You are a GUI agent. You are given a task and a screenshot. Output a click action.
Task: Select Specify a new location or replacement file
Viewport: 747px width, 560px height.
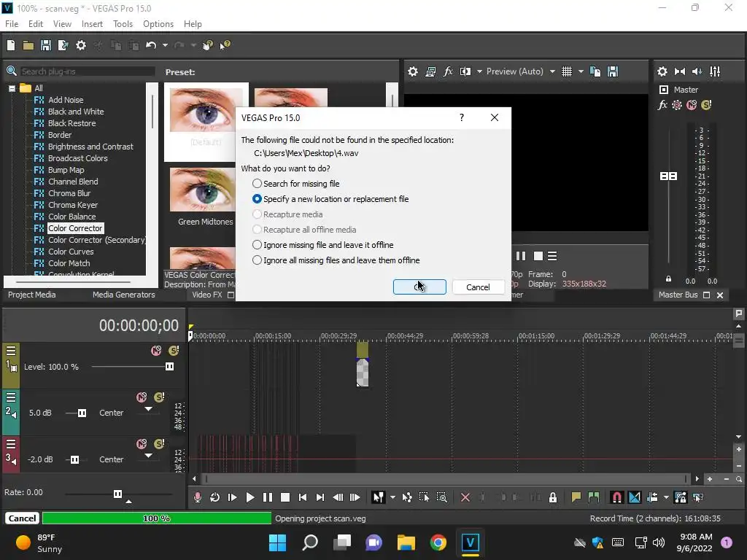click(330, 199)
